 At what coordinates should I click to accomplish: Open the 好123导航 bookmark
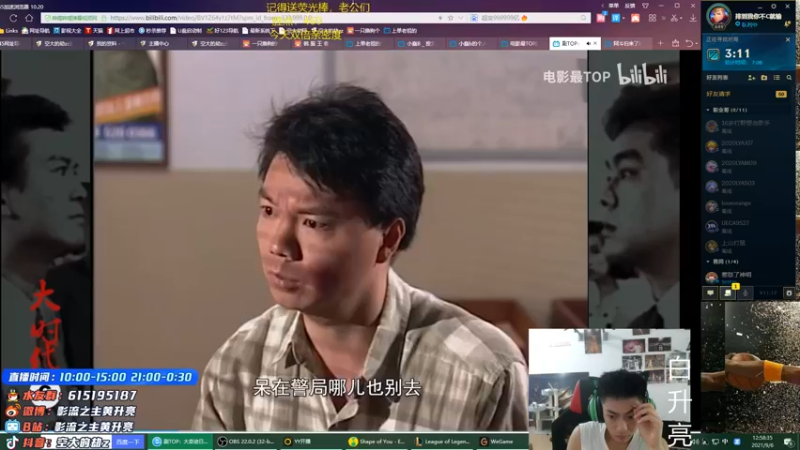(x=223, y=31)
